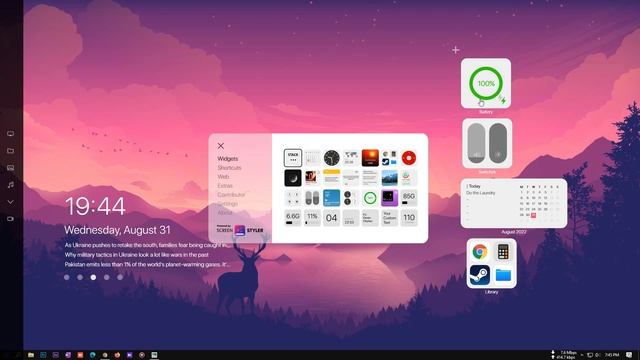This screenshot has width=640, height=360.
Task: Open the Contributor section
Action: 231,195
